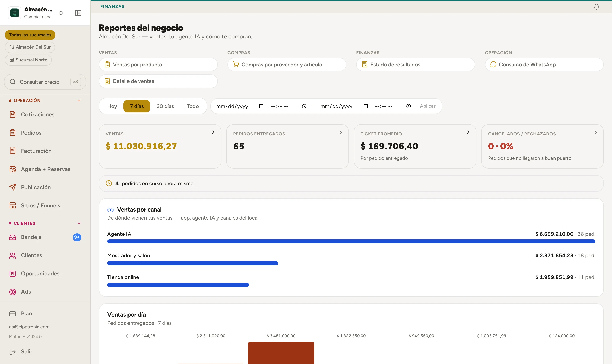Open end time clock picker icon
Screen dimensions: 612x364
coord(408,106)
